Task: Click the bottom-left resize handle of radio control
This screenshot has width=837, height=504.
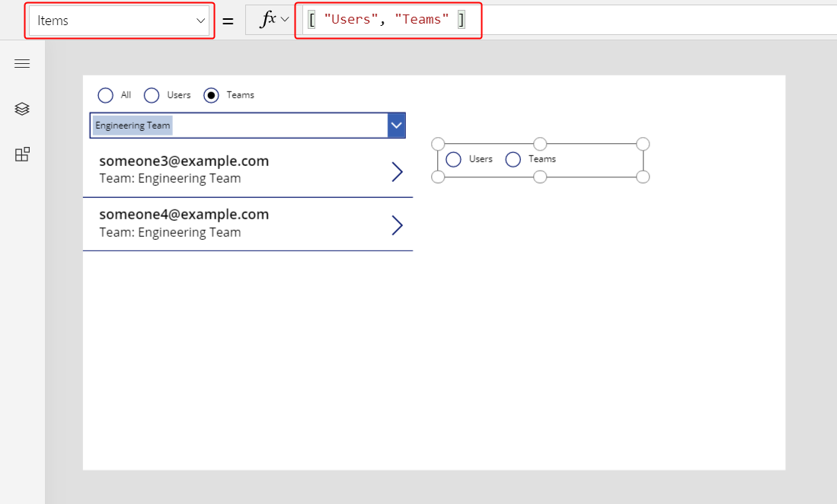Action: point(438,177)
